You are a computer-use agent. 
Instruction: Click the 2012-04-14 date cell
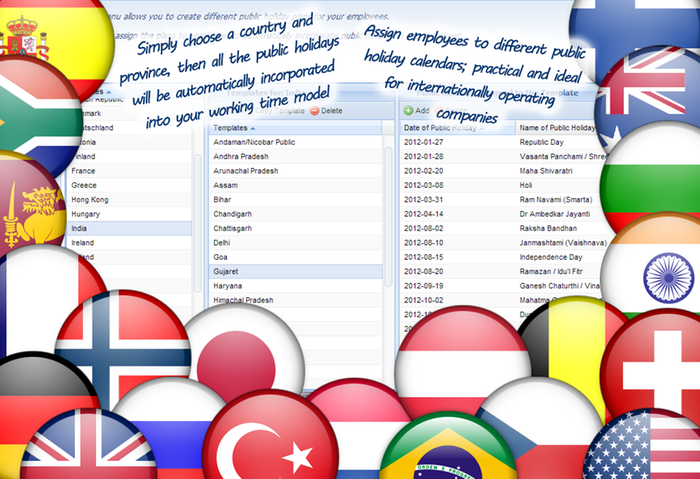(x=423, y=214)
